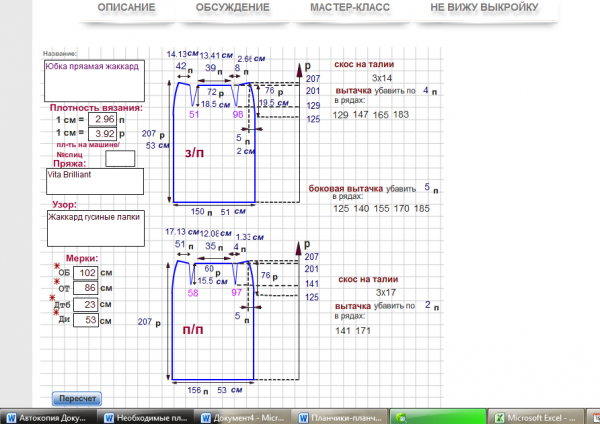Click the empty №спиц input box
The width and height of the screenshot is (600, 424).
[x=119, y=158]
